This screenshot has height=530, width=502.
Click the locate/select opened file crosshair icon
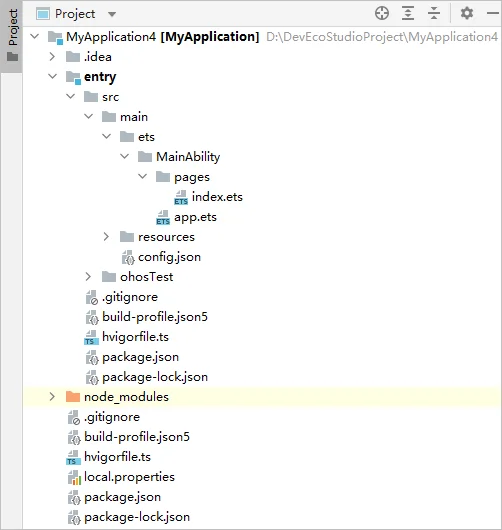point(382,14)
